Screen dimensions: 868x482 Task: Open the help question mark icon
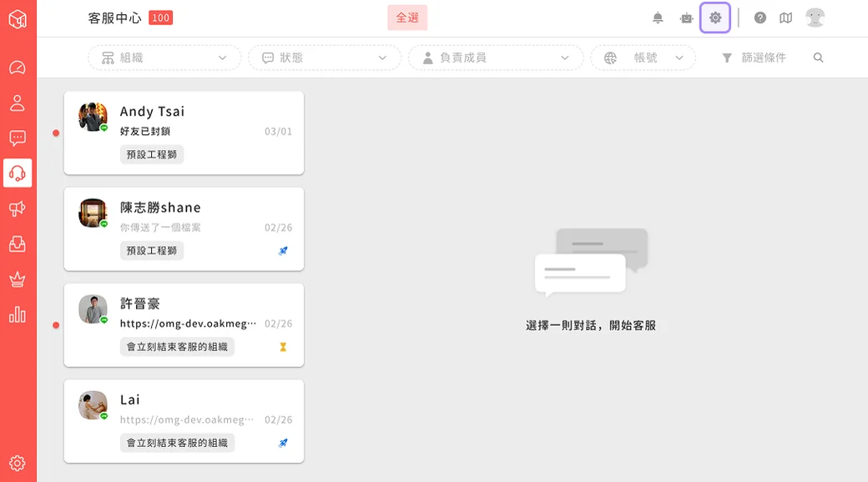(x=760, y=18)
